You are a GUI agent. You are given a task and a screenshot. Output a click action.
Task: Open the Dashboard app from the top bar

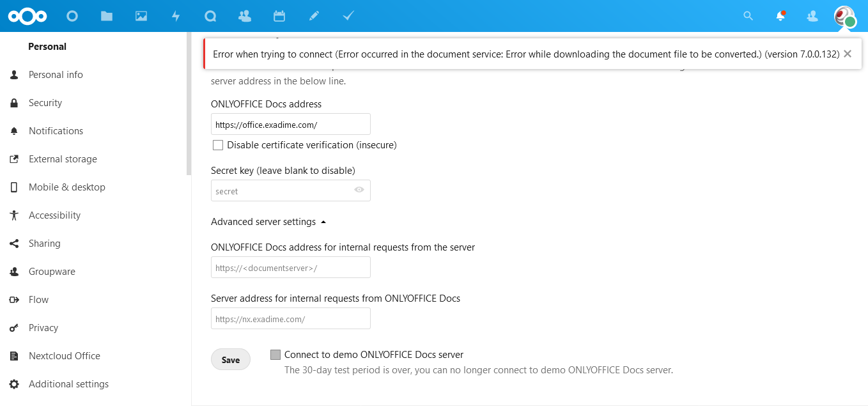pos(72,16)
